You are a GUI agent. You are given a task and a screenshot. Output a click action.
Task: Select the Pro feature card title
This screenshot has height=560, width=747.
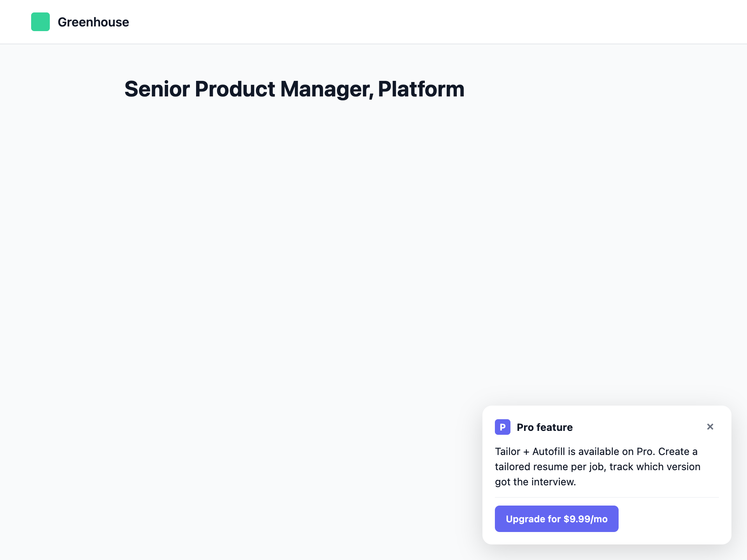(544, 427)
